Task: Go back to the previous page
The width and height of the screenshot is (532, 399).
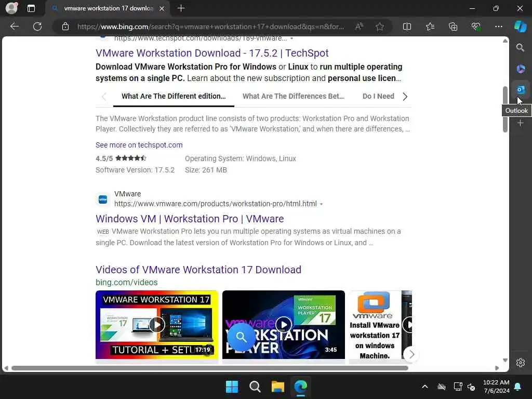Action: point(15,26)
